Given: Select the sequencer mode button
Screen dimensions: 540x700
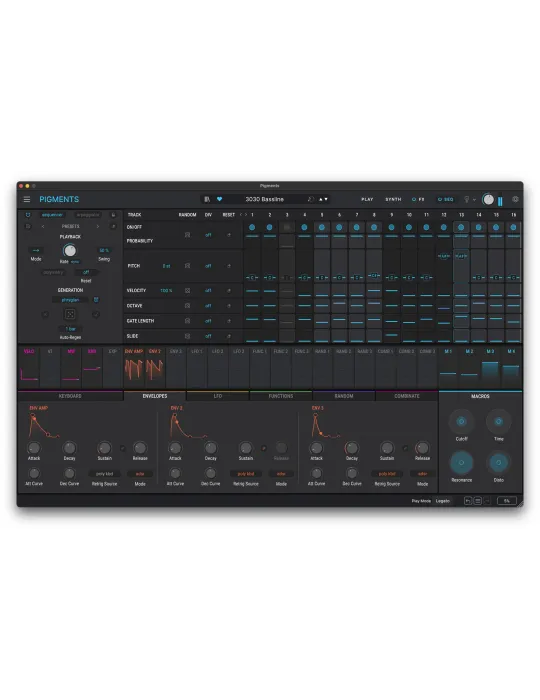Looking at the screenshot, I should click(52, 215).
